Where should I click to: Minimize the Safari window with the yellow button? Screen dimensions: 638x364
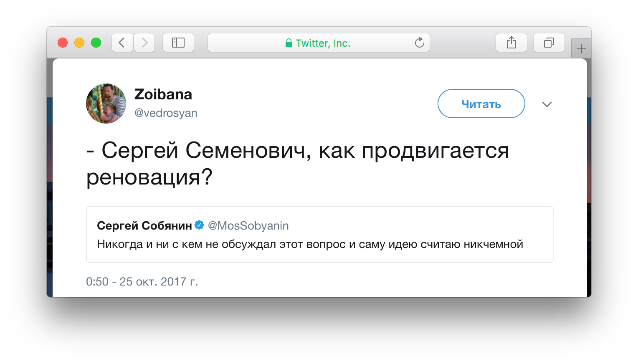[x=79, y=43]
